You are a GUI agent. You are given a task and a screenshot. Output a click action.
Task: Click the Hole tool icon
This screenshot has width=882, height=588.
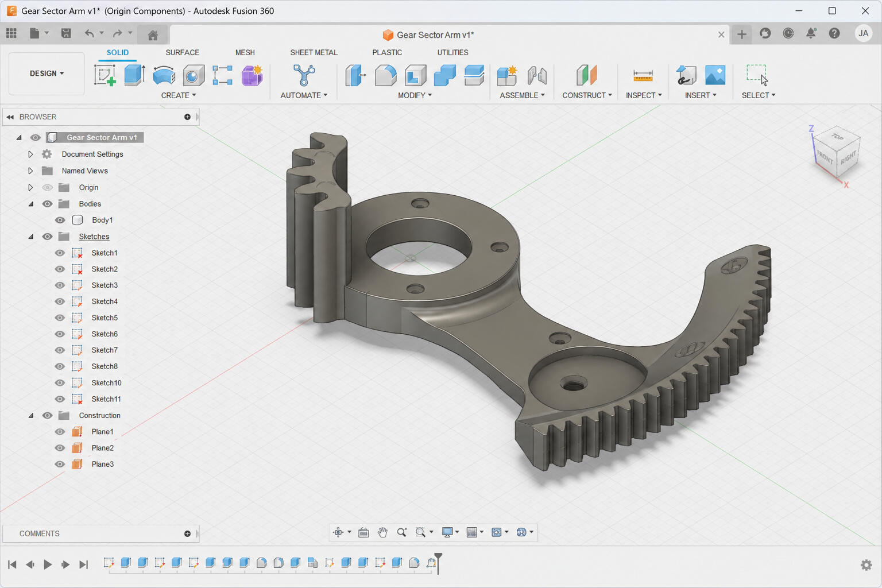(x=194, y=75)
